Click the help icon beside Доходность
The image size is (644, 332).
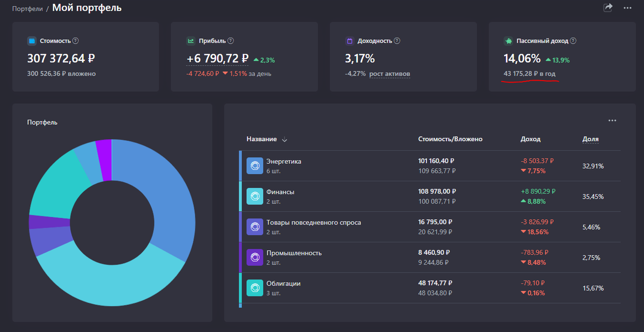[397, 41]
